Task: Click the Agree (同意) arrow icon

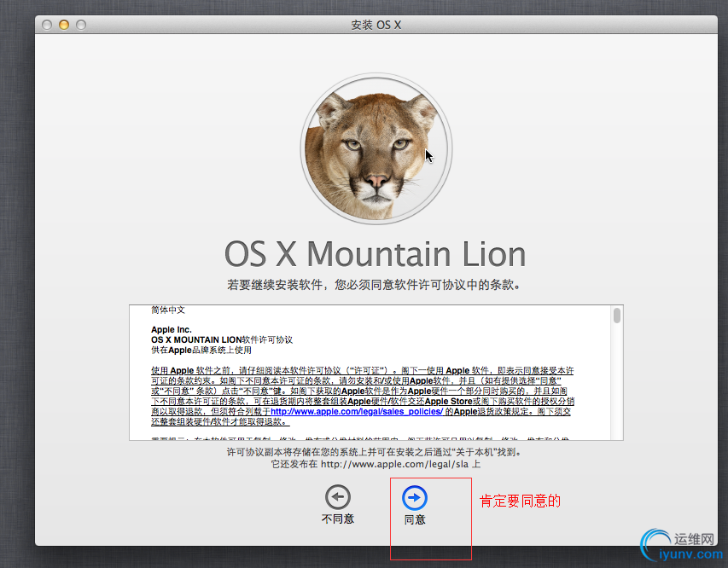Action: 414,498
